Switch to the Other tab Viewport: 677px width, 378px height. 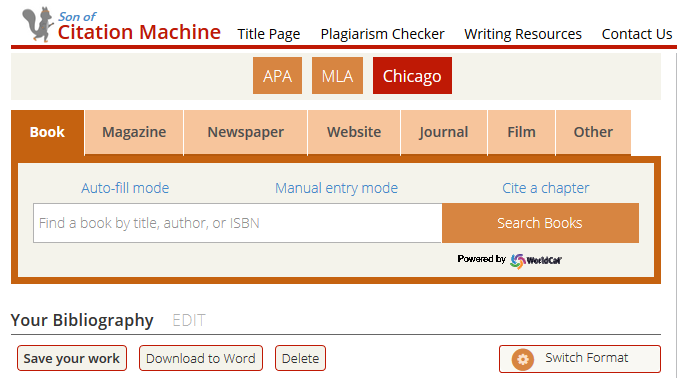click(593, 132)
